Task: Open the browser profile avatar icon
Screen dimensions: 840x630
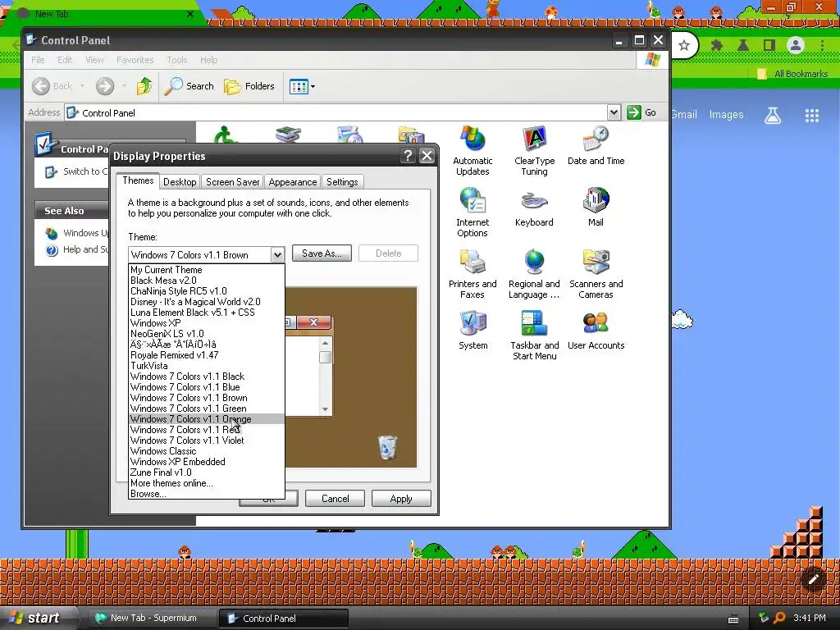Action: 796,46
